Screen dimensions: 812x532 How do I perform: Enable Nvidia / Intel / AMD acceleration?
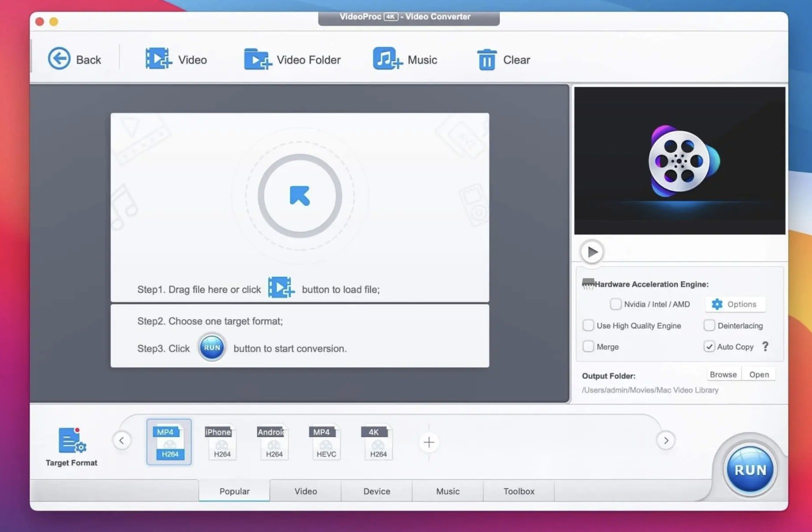tap(615, 304)
